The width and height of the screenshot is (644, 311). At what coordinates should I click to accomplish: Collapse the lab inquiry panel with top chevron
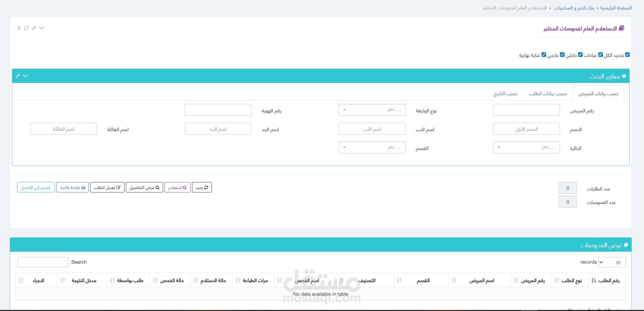click(x=41, y=28)
